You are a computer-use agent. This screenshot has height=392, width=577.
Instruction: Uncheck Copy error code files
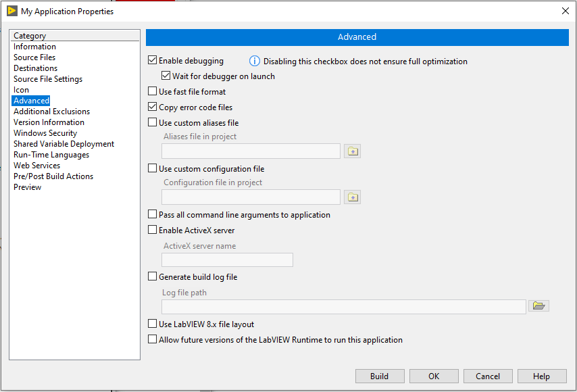pyautogui.click(x=153, y=107)
